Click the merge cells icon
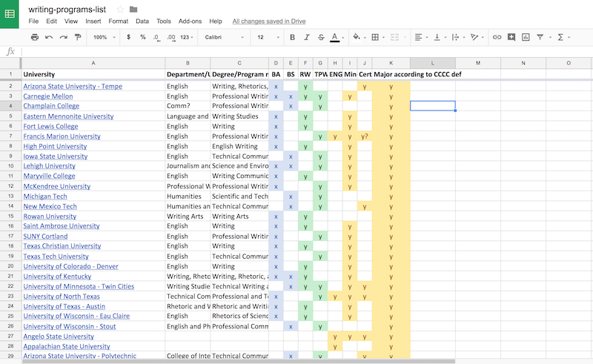This screenshot has width=593, height=364. (394, 37)
